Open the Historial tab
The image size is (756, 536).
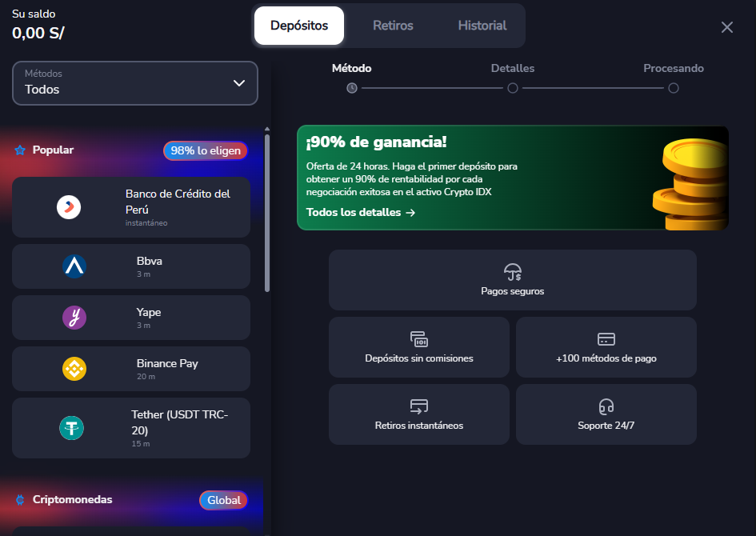point(482,26)
